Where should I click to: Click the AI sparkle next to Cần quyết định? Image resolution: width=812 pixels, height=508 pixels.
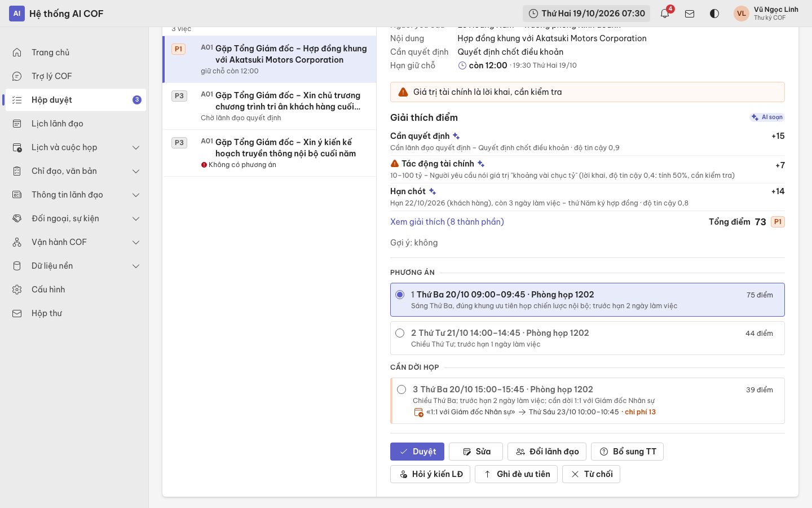[x=456, y=136]
